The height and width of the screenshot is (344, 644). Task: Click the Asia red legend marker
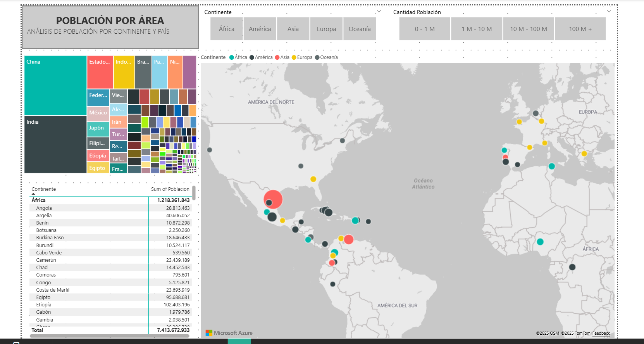[x=277, y=57]
